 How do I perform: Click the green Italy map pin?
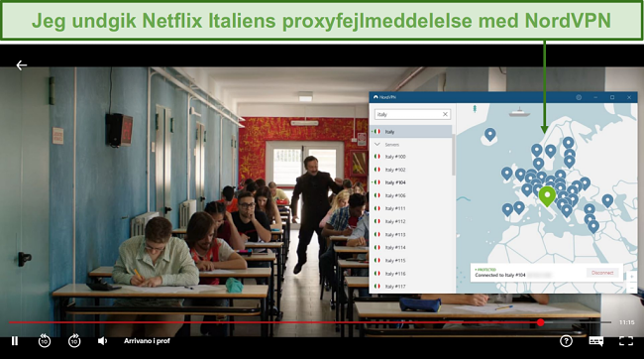(547, 195)
